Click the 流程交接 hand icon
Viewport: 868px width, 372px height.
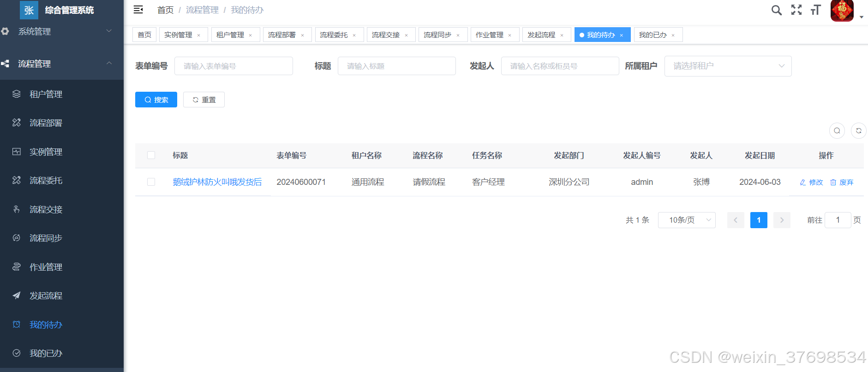[17, 209]
